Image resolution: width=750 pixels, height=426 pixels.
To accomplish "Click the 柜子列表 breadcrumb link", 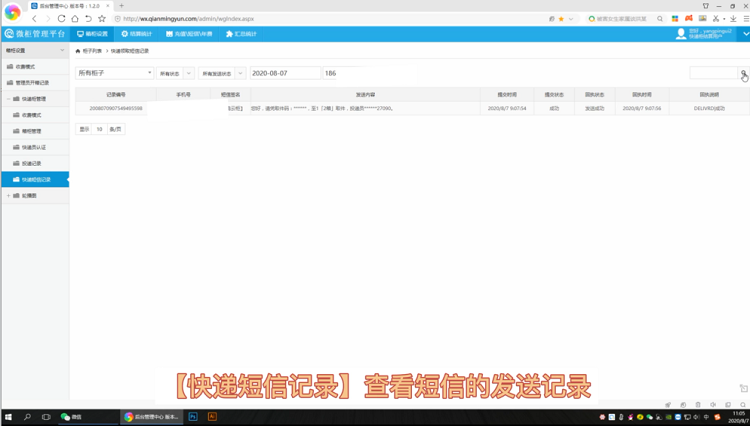I will 92,51.
